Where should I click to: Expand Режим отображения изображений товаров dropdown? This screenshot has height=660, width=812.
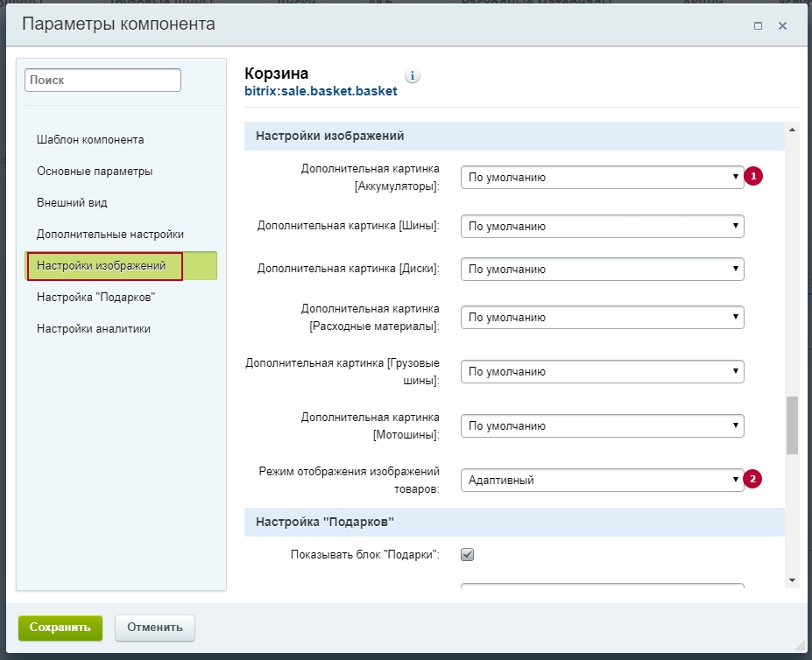point(603,480)
